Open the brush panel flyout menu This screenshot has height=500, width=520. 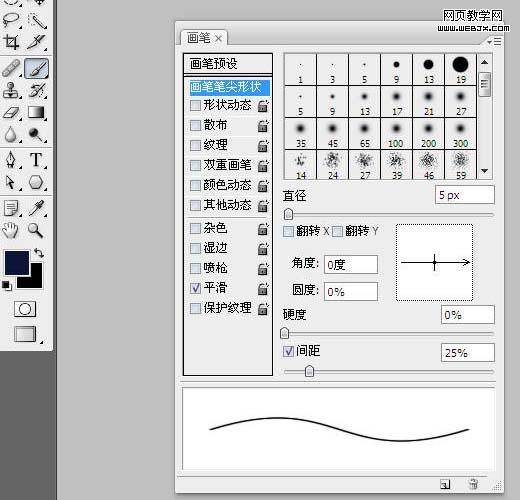[x=494, y=42]
